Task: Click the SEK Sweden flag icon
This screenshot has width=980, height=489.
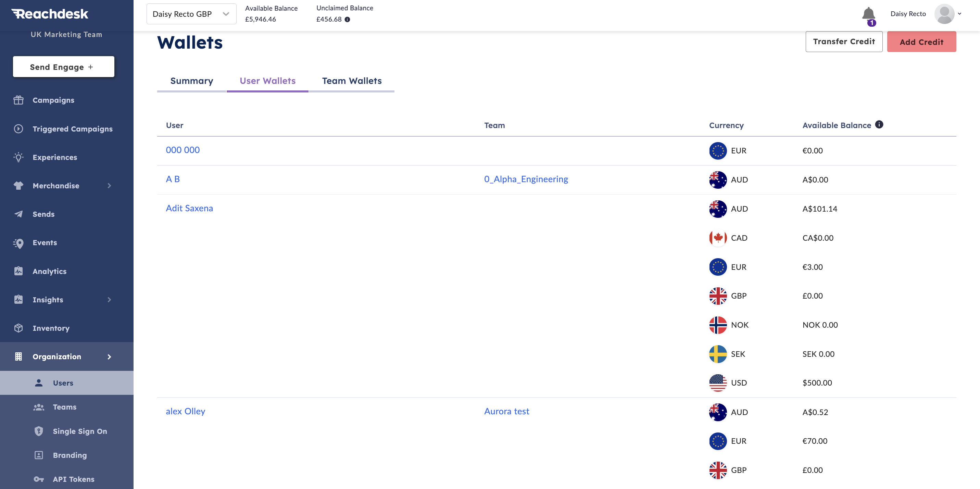Action: 717,354
